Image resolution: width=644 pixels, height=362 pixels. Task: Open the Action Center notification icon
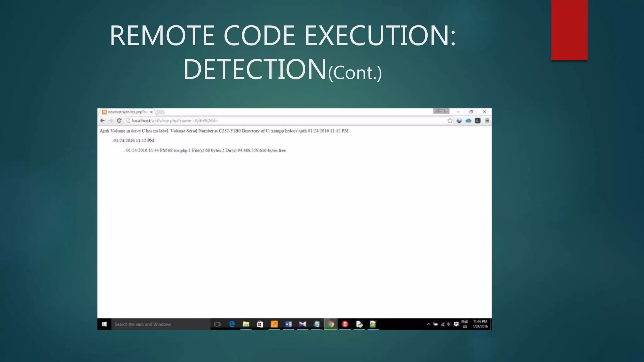point(456,324)
